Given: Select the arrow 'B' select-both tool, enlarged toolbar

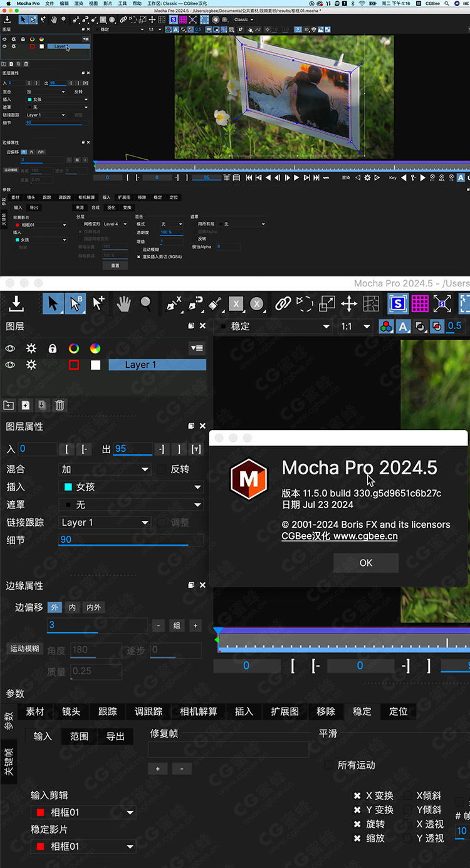Looking at the screenshot, I should [76, 304].
